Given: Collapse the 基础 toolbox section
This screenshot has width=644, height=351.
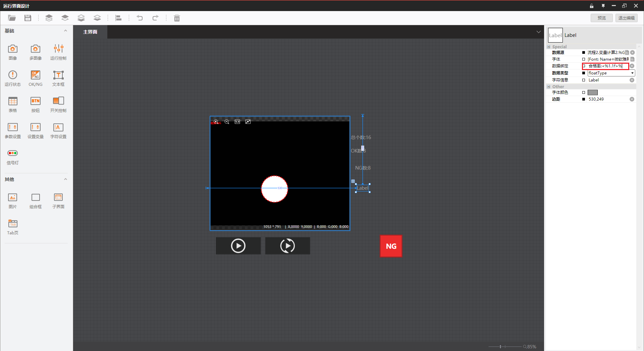Looking at the screenshot, I should [x=65, y=31].
